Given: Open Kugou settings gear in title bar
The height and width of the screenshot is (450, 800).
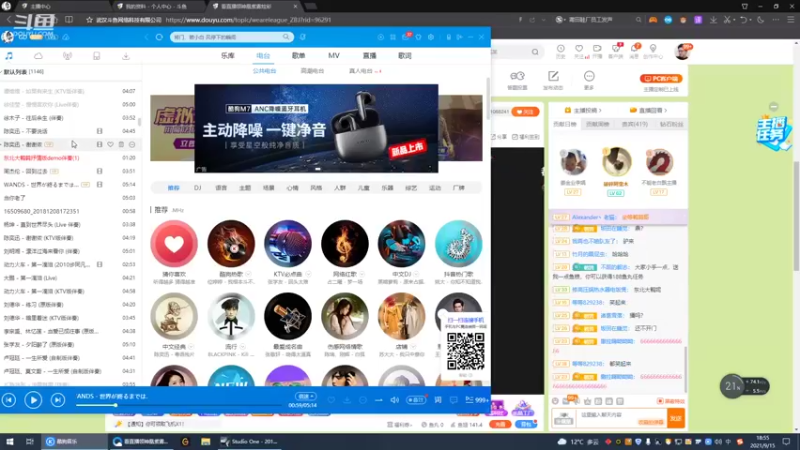Looking at the screenshot, I should (x=431, y=37).
